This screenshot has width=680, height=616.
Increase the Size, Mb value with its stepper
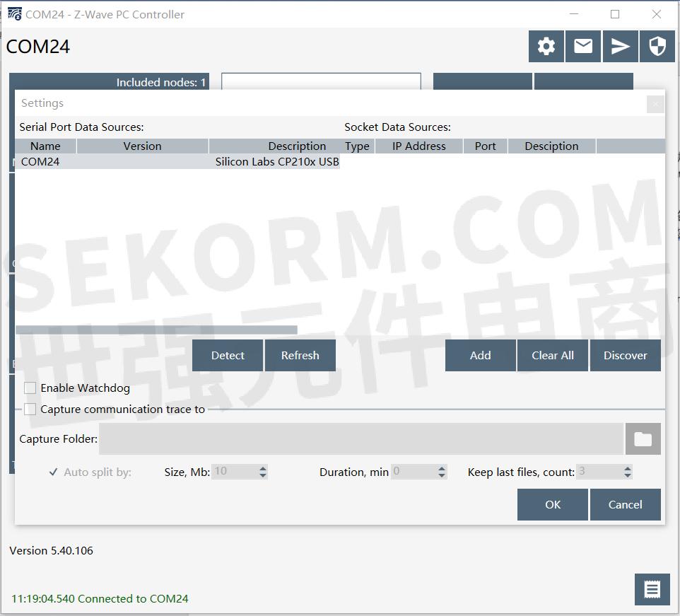263,467
